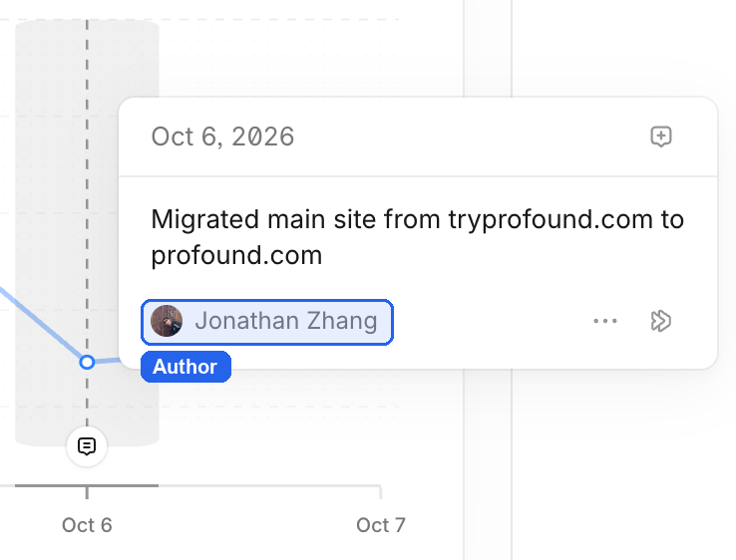Click the 'profound.com' text on second line

point(236,256)
